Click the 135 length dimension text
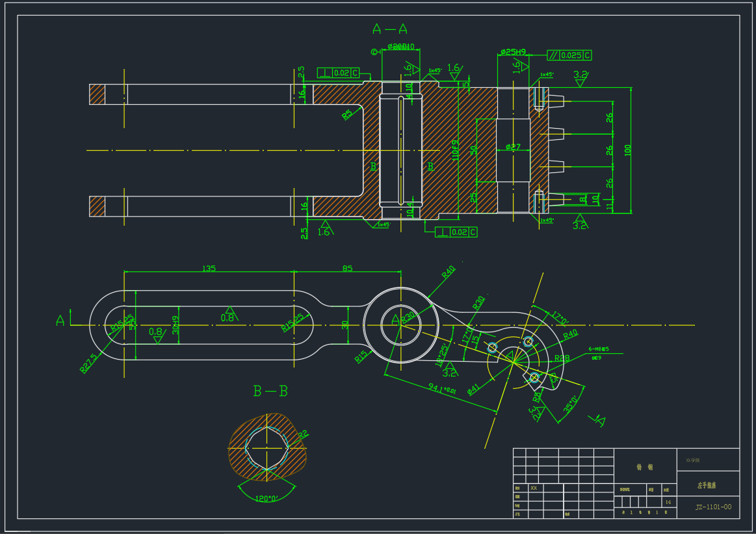 point(209,268)
